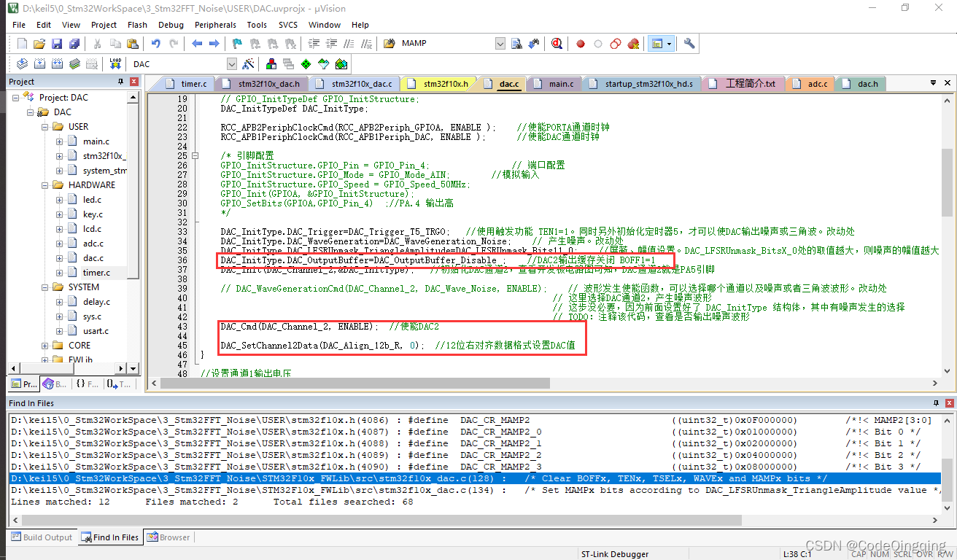This screenshot has width=957, height=560.
Task: Expand main.c to show includes
Action: coord(60,141)
